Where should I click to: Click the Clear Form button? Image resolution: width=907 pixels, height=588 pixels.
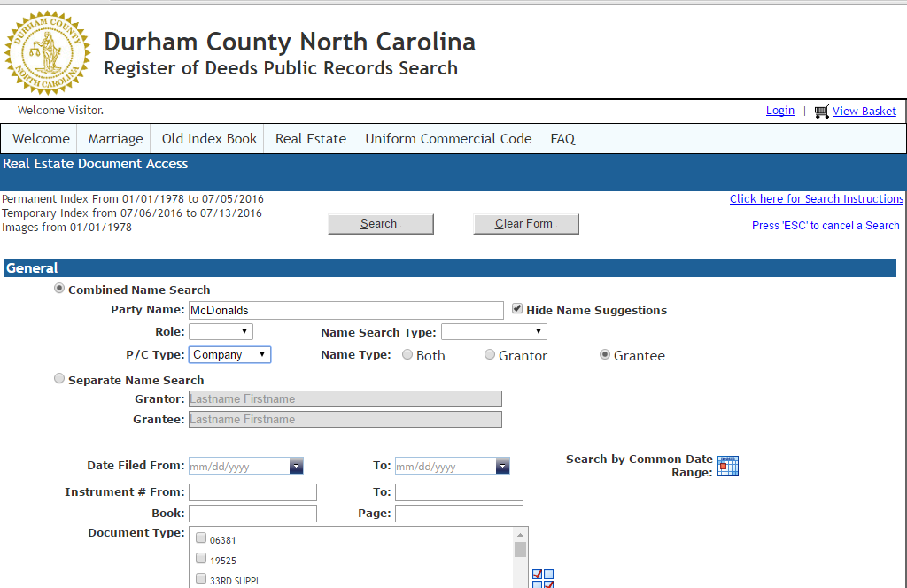pos(526,223)
